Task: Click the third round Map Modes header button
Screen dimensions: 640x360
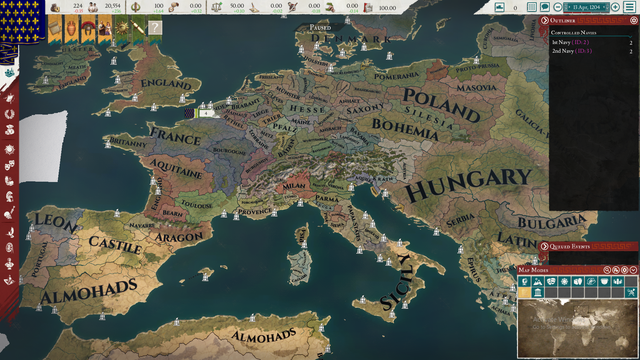Action: click(624, 270)
